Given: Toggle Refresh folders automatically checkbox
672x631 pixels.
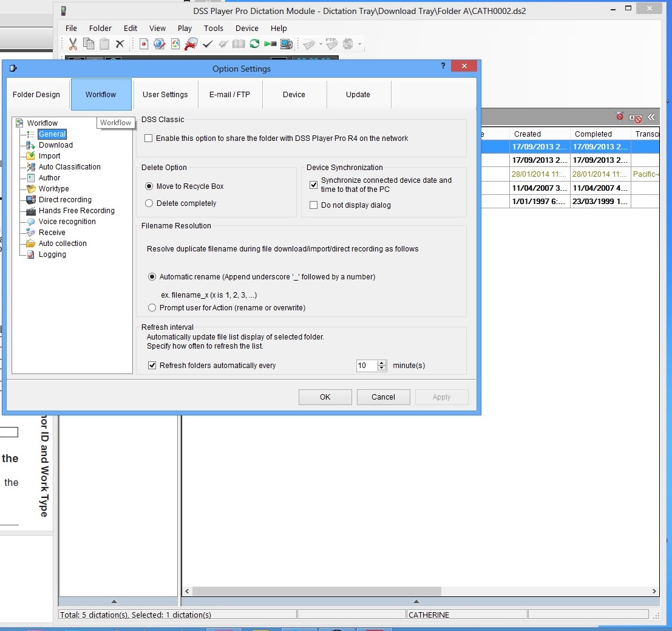Looking at the screenshot, I should click(152, 365).
